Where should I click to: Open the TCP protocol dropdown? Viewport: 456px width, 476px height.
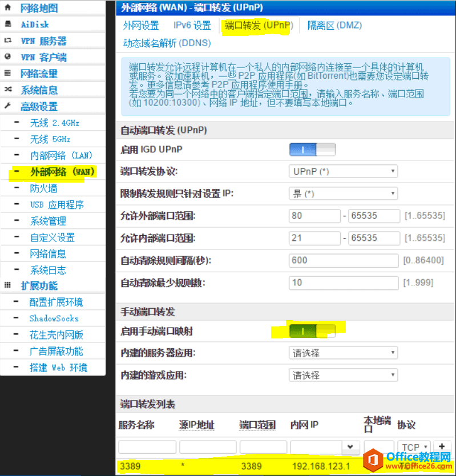point(414,447)
